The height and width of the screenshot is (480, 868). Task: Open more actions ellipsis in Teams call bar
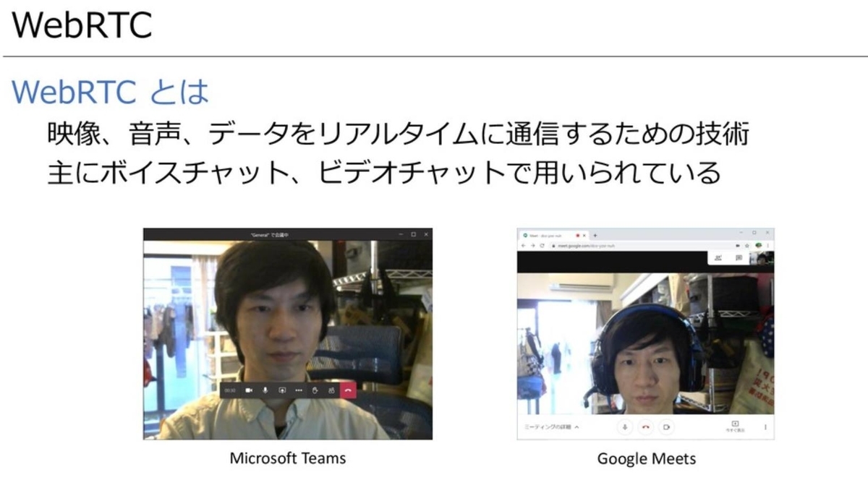(299, 390)
